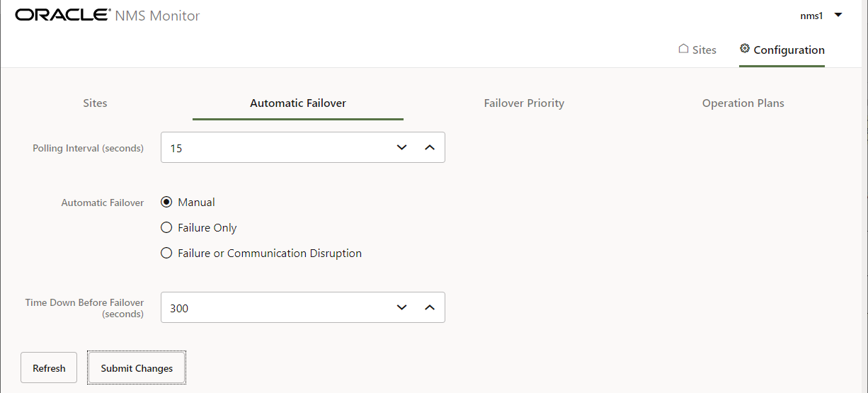Click the home icon beside Sites
Image resolution: width=868 pixels, height=393 pixels.
(x=683, y=49)
